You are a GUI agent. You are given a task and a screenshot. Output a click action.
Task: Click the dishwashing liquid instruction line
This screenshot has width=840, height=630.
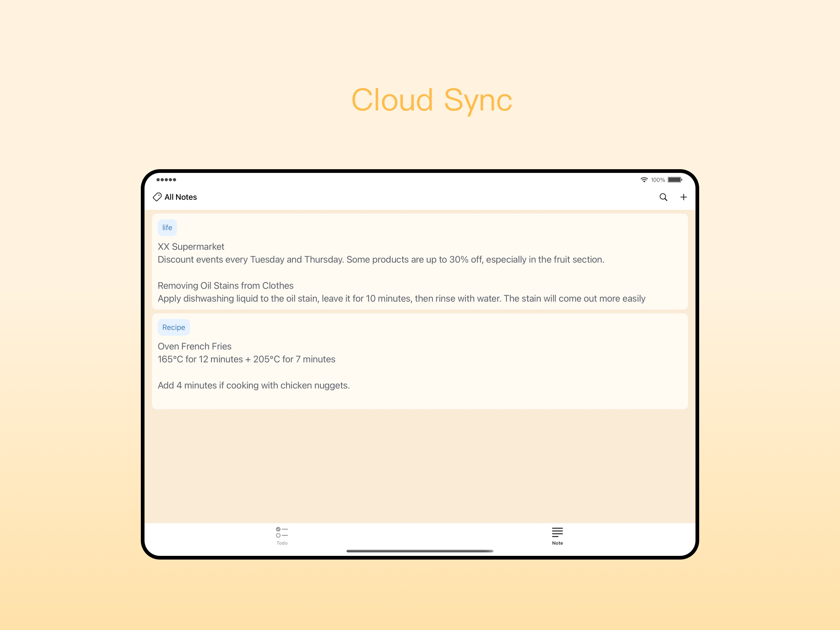[401, 299]
